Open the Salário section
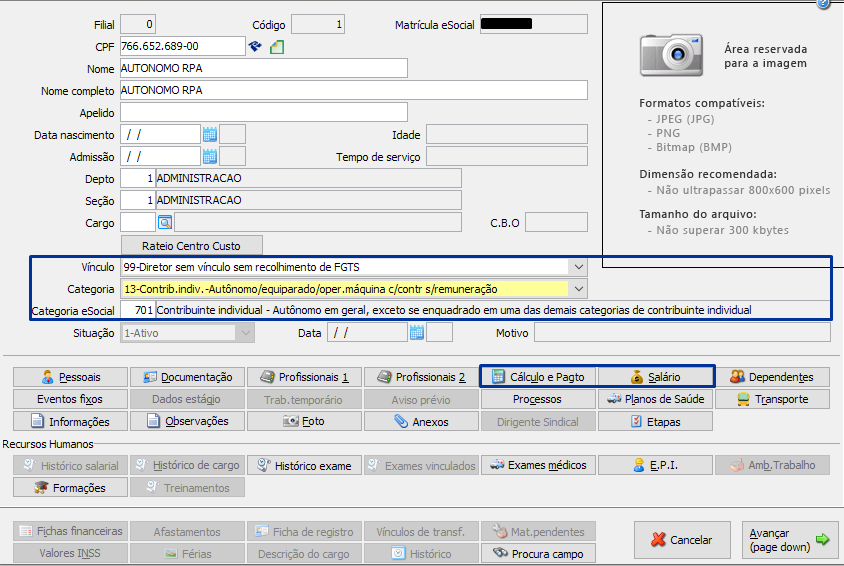The image size is (844, 566). pos(655,377)
